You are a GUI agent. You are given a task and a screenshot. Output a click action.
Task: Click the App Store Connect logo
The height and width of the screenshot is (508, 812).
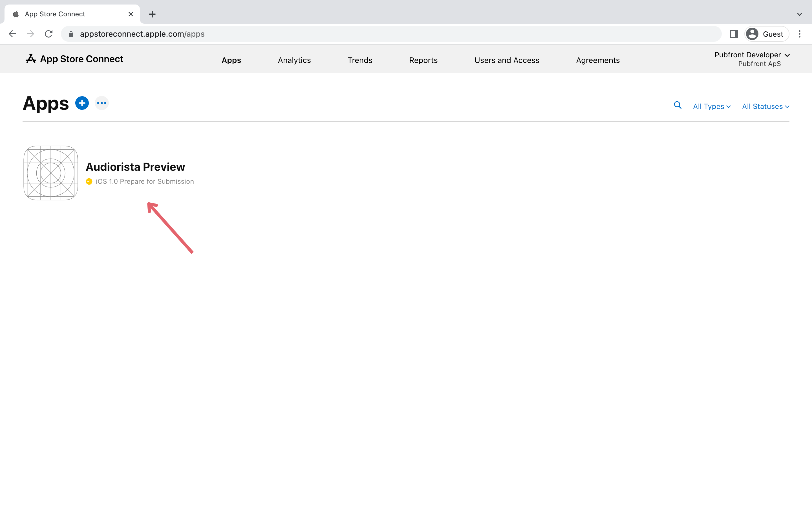coord(31,59)
